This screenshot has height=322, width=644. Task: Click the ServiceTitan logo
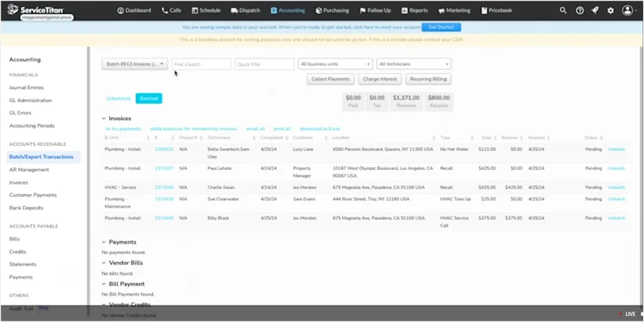pyautogui.click(x=36, y=9)
